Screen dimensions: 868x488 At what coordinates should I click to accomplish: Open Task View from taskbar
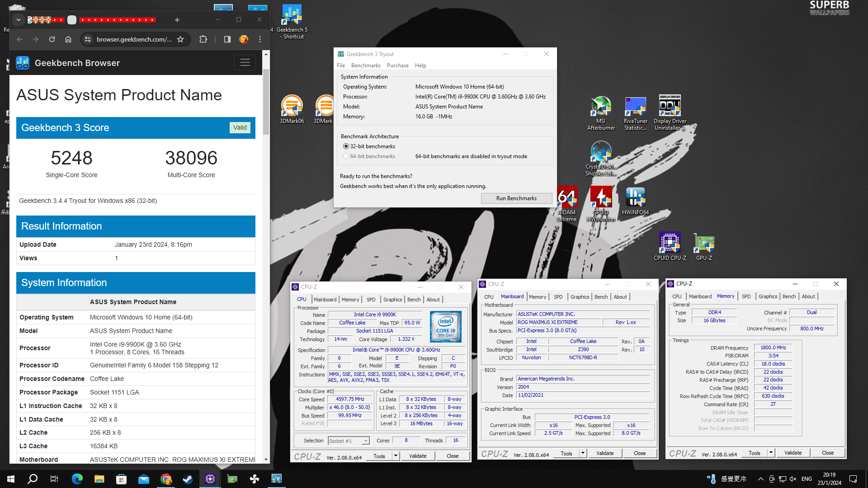54,479
